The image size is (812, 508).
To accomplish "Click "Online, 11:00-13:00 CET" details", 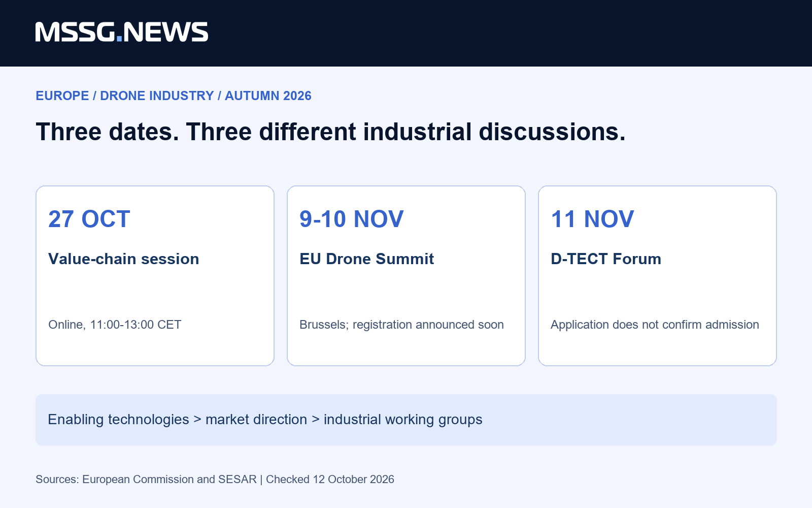I will coord(115,325).
